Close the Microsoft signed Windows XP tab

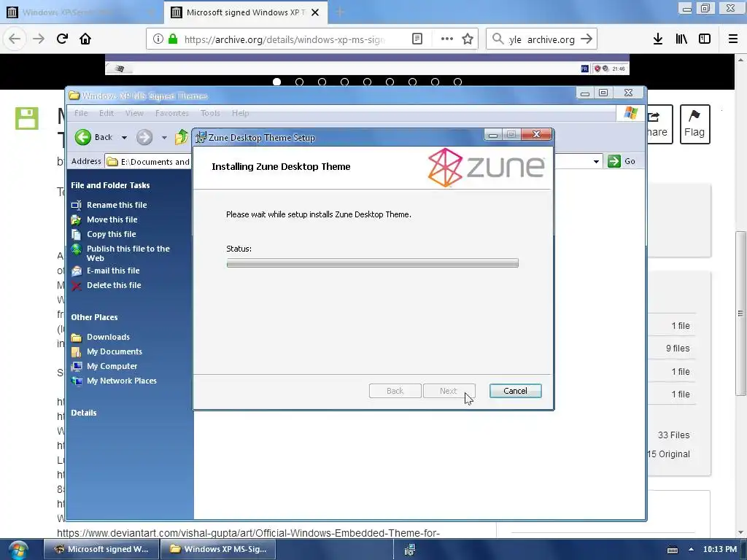(x=315, y=12)
